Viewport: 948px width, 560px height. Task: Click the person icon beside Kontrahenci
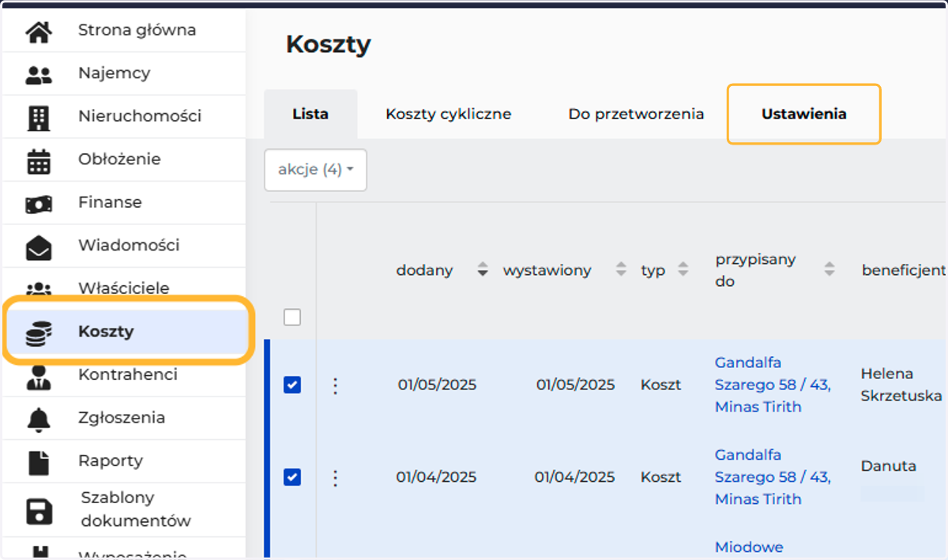pyautogui.click(x=39, y=377)
